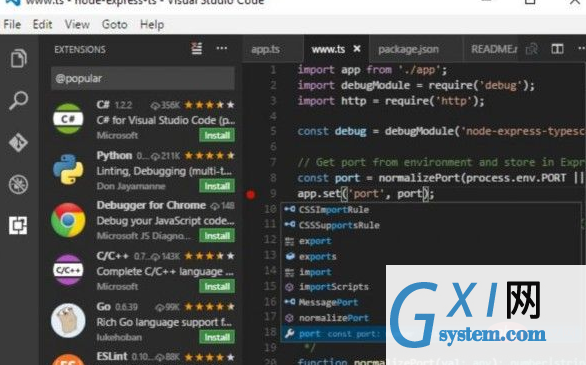Click 'debugModule' on code line 2

375,85
